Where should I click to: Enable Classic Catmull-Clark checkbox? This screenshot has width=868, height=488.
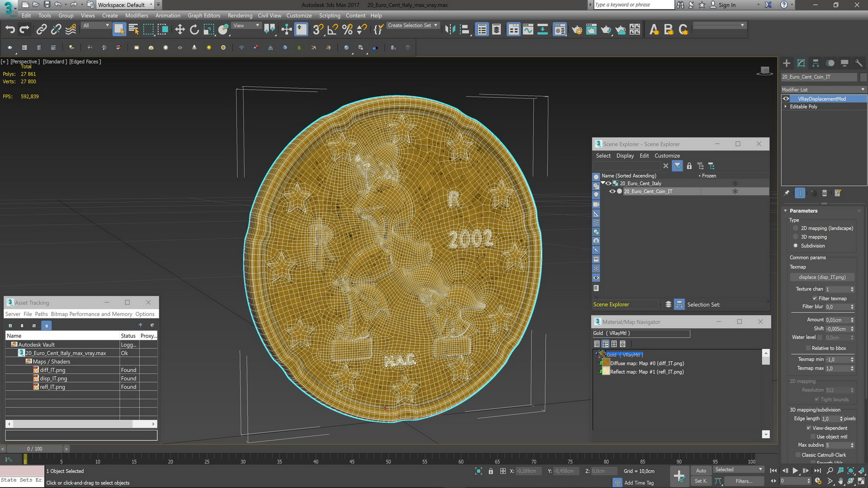point(798,455)
